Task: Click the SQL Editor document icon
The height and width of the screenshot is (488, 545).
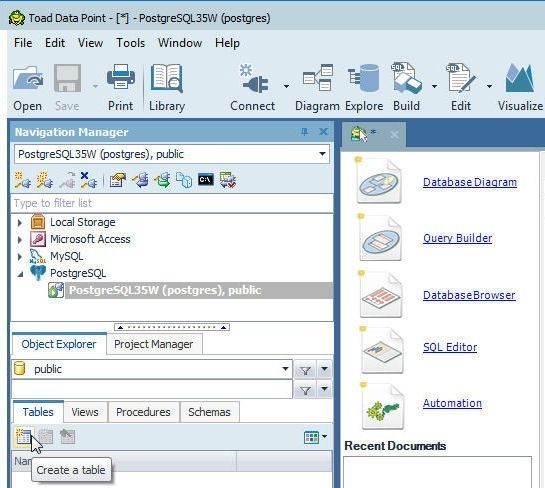Action: pos(382,350)
